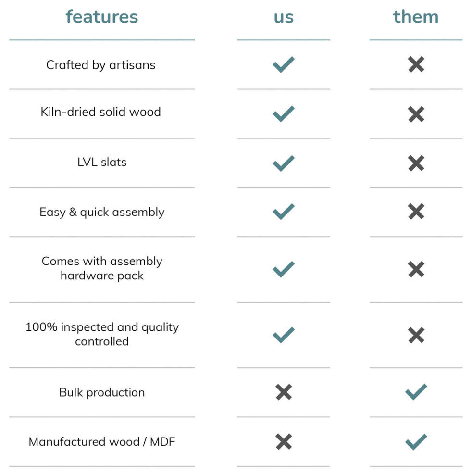The width and height of the screenshot is (472, 476).
Task: Select the 'features' column header
Action: tap(102, 17)
